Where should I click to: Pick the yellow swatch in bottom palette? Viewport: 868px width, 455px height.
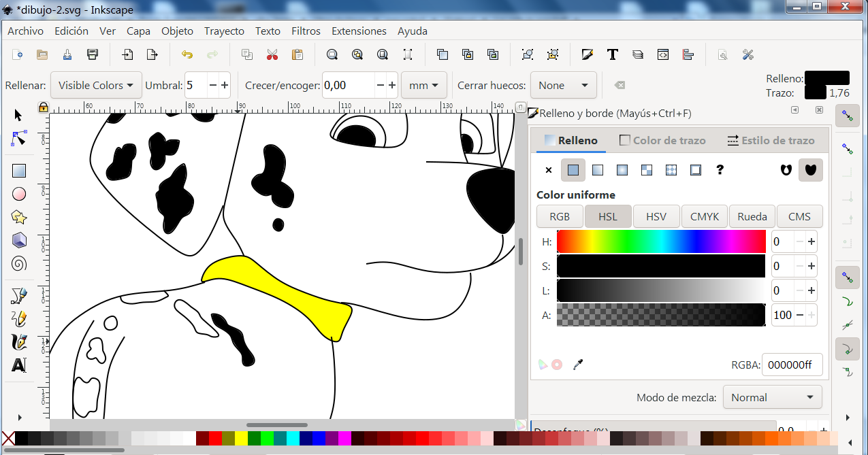click(240, 439)
